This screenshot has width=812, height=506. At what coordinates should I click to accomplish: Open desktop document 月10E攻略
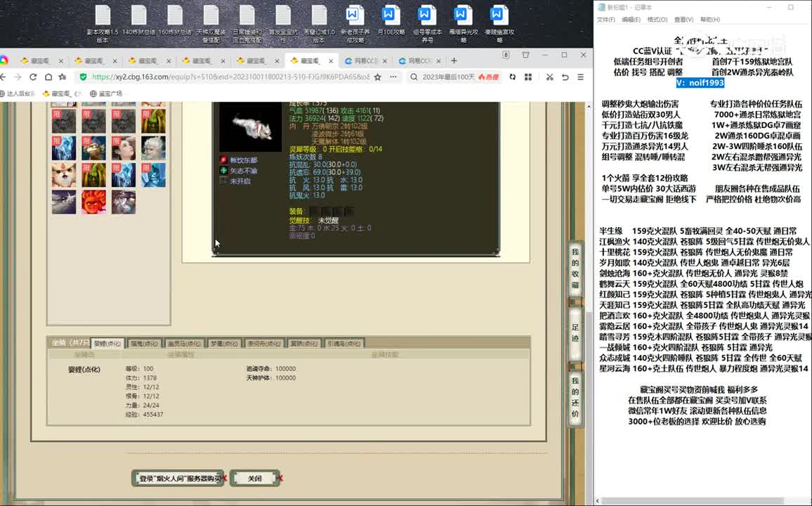[x=391, y=20]
